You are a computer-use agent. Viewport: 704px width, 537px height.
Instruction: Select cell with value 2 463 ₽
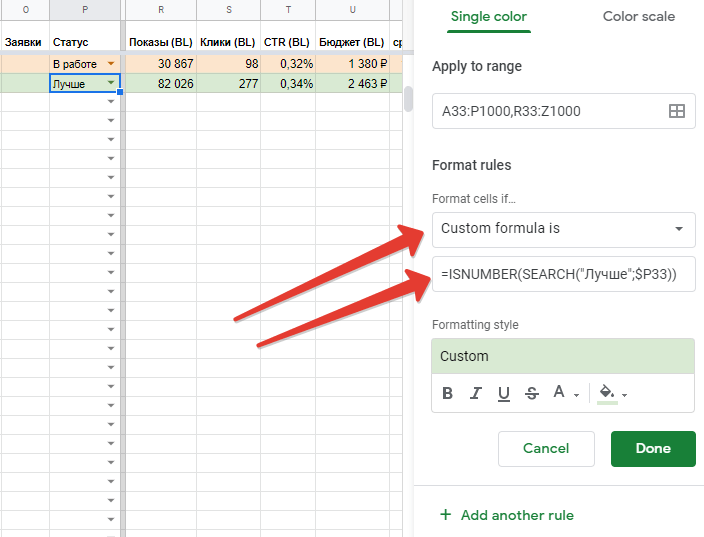coord(352,84)
